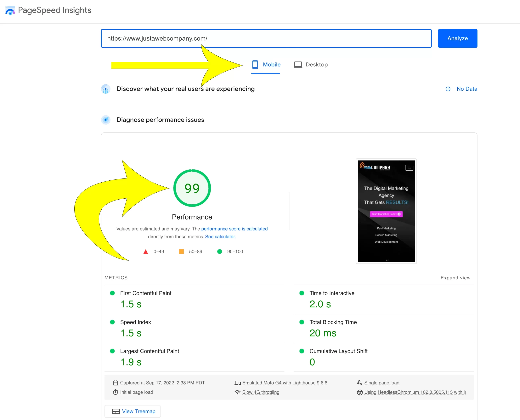Click the orange square 50–89 legend icon
Image resolution: width=520 pixels, height=420 pixels.
coord(181,252)
